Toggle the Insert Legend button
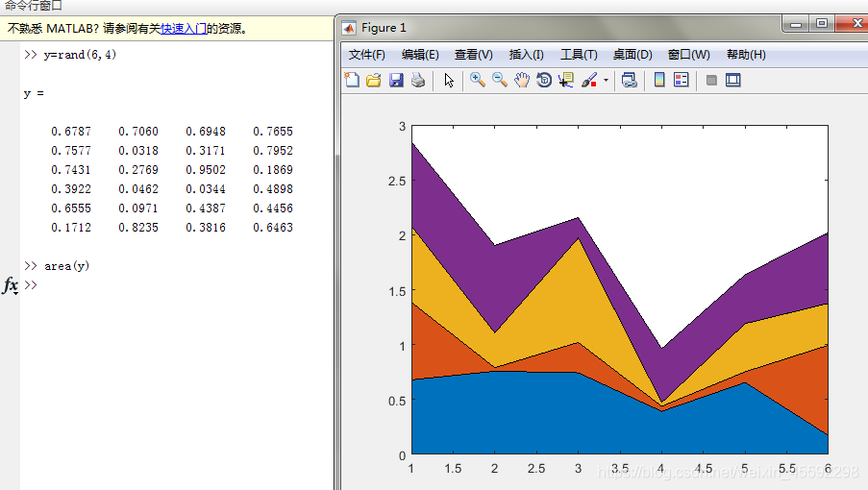The image size is (868, 490). pyautogui.click(x=682, y=81)
